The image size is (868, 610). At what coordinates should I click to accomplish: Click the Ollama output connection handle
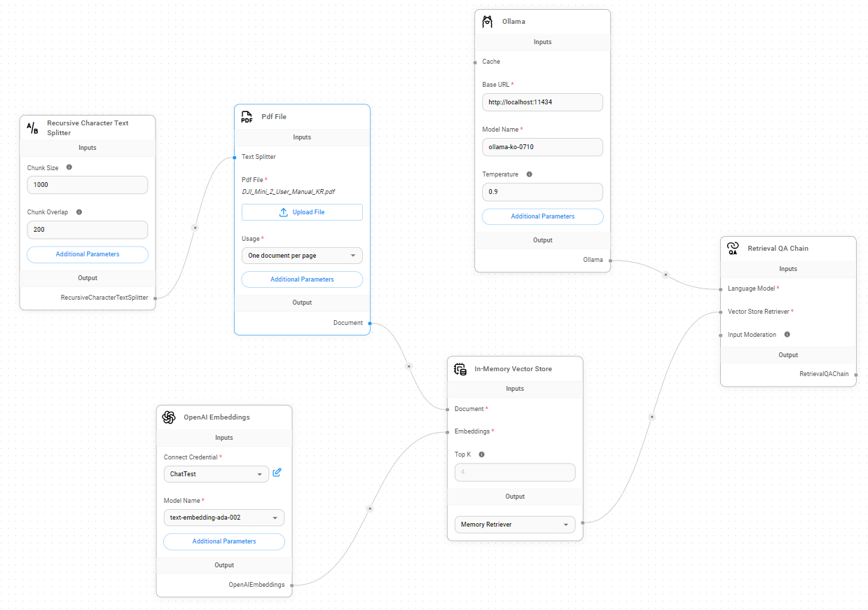[609, 260]
